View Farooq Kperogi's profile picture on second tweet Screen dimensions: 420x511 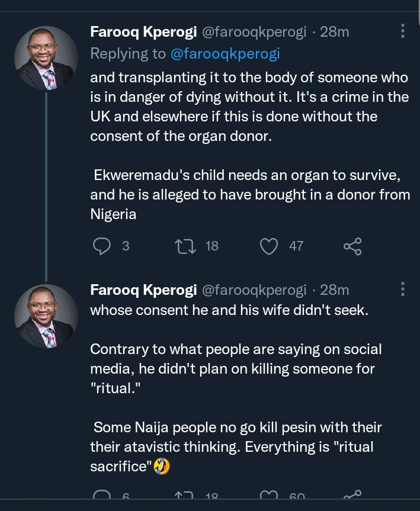point(46,316)
